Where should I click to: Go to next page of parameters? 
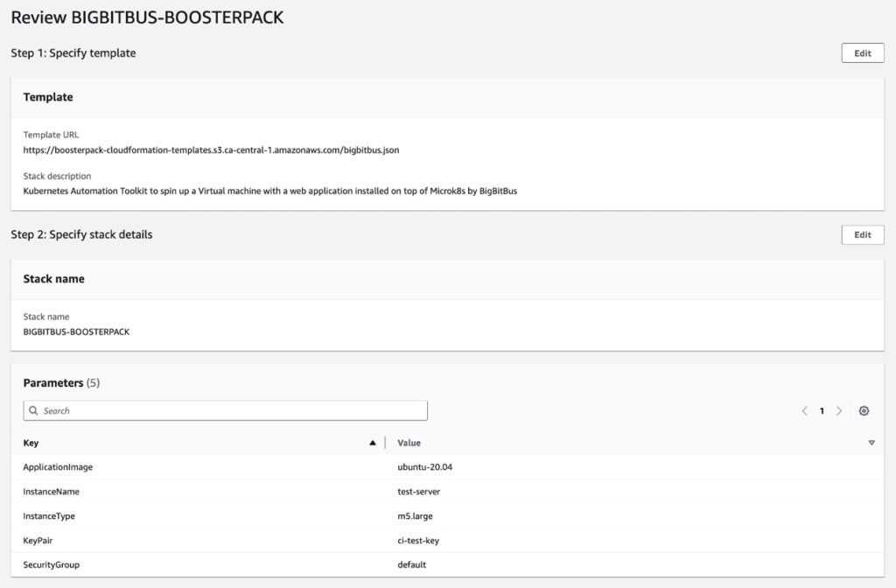click(839, 411)
